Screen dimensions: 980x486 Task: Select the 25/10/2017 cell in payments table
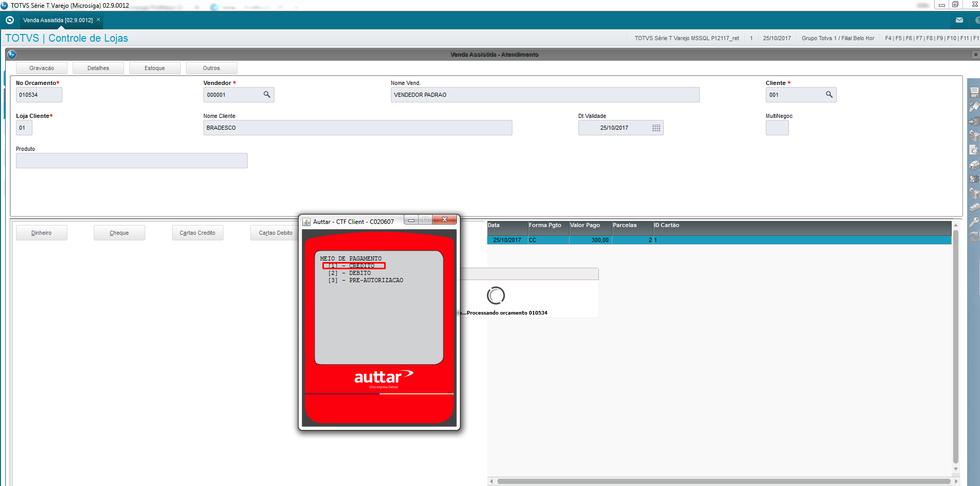click(507, 240)
